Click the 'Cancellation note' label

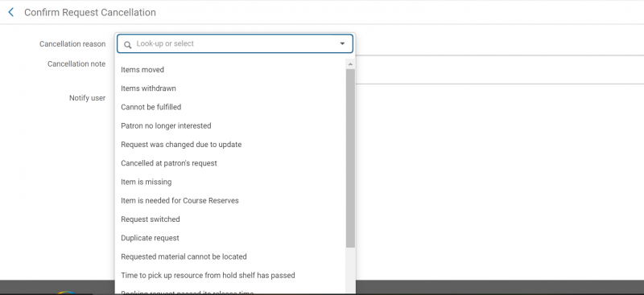(76, 64)
